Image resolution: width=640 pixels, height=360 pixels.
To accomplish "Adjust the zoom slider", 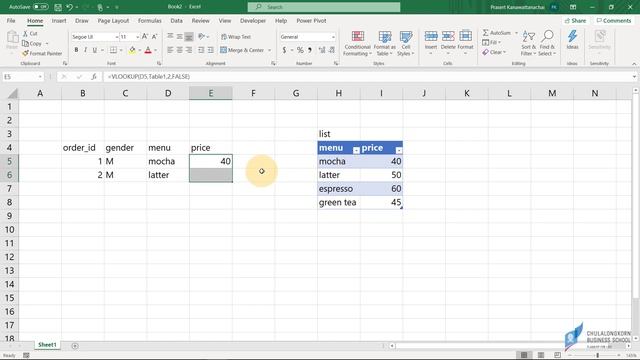I will click(598, 356).
